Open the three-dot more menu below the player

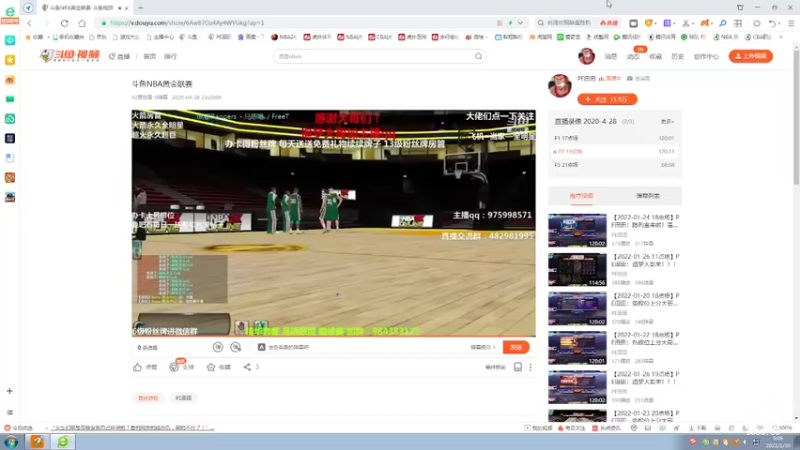pyautogui.click(x=531, y=367)
